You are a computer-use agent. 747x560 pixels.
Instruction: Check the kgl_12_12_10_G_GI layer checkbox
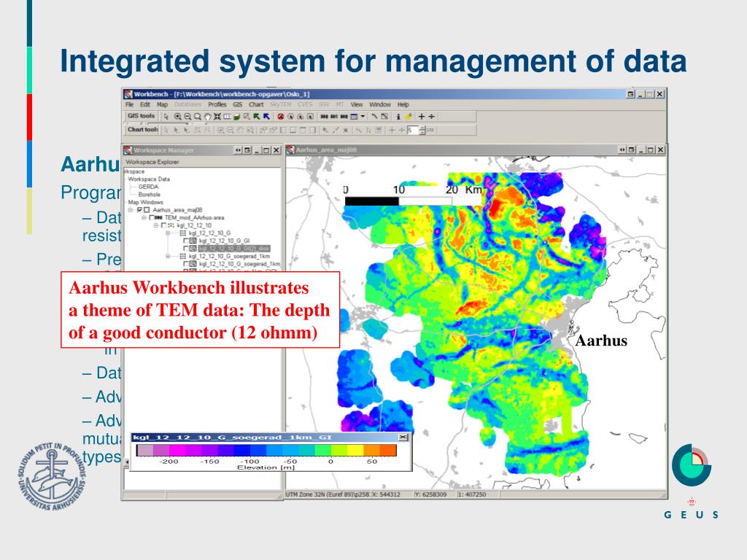coord(186,241)
